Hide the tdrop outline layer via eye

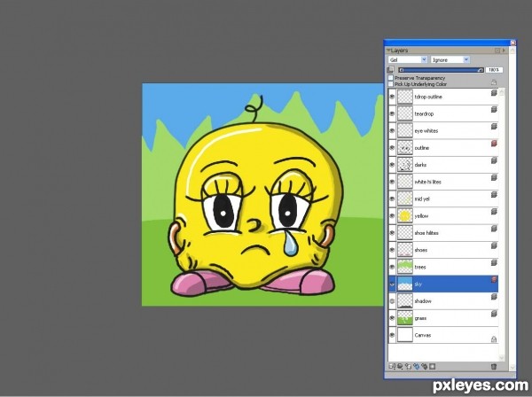click(392, 97)
